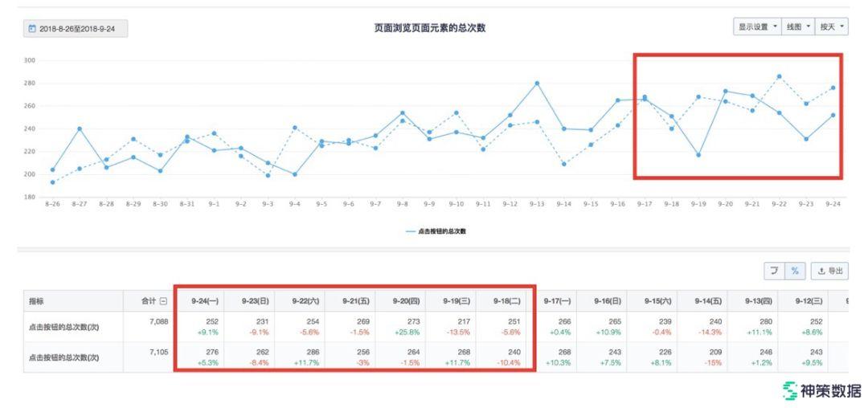
Task: Open the date range picker 2018-8-26至2018-9-24
Action: point(76,29)
